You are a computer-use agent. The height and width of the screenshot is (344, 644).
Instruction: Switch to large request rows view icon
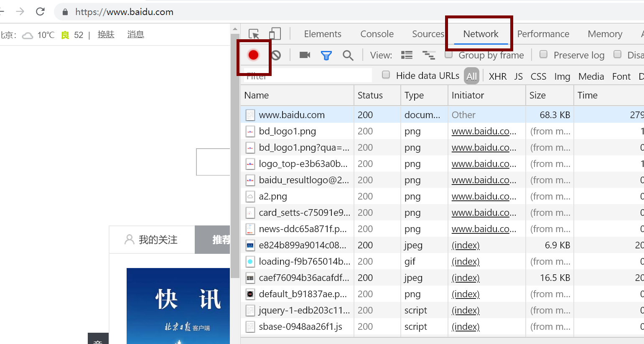(x=407, y=55)
